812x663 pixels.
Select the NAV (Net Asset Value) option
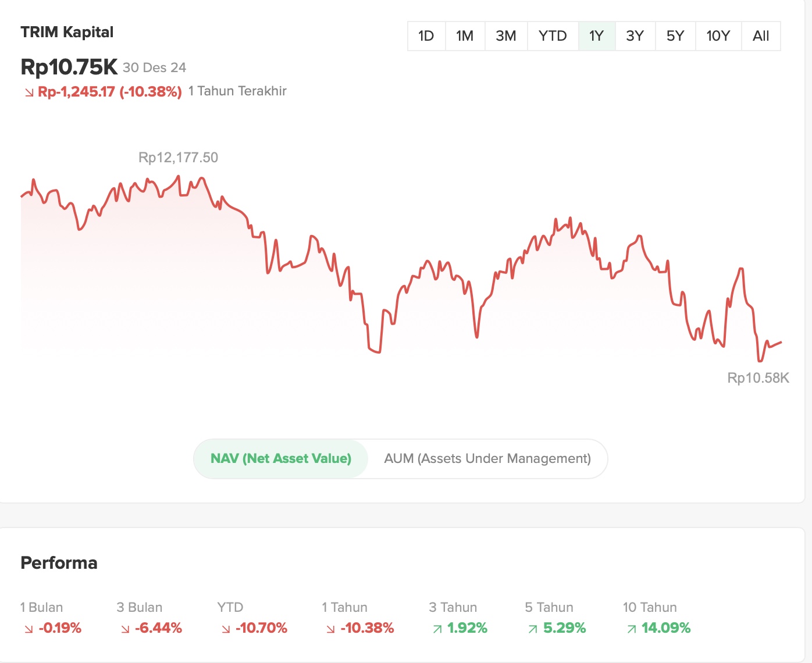(281, 458)
